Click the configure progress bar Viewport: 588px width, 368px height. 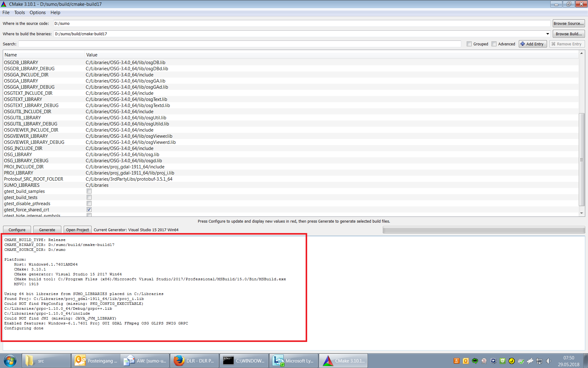click(x=484, y=230)
